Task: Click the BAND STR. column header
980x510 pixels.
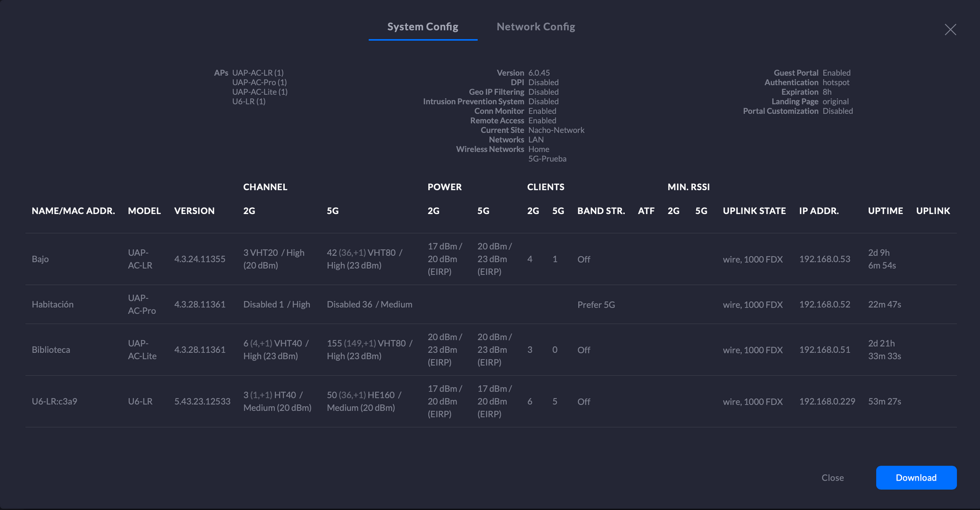Action: [601, 211]
